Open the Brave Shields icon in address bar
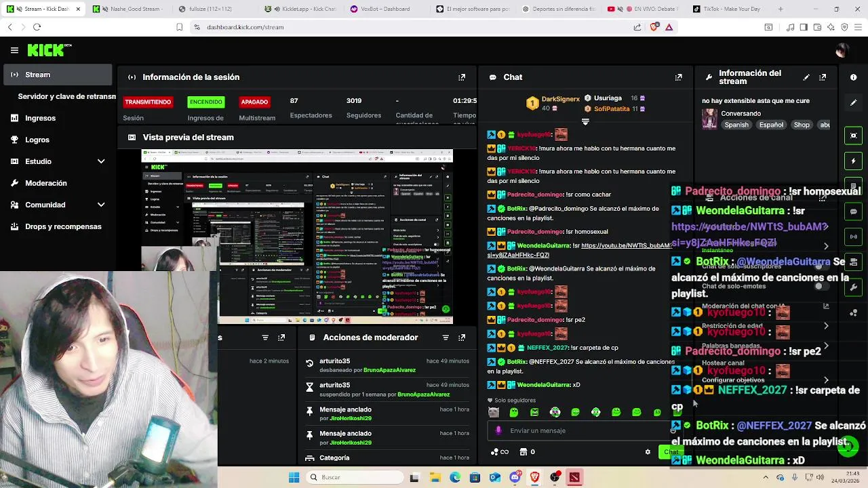This screenshot has width=868, height=488. pos(654,27)
